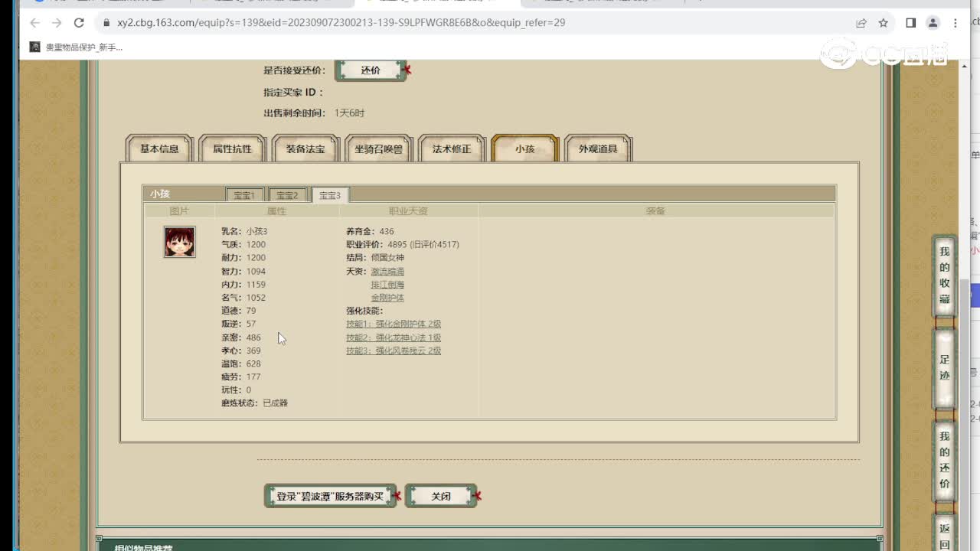Switch to 坐骑召唤兽 tab

[378, 148]
